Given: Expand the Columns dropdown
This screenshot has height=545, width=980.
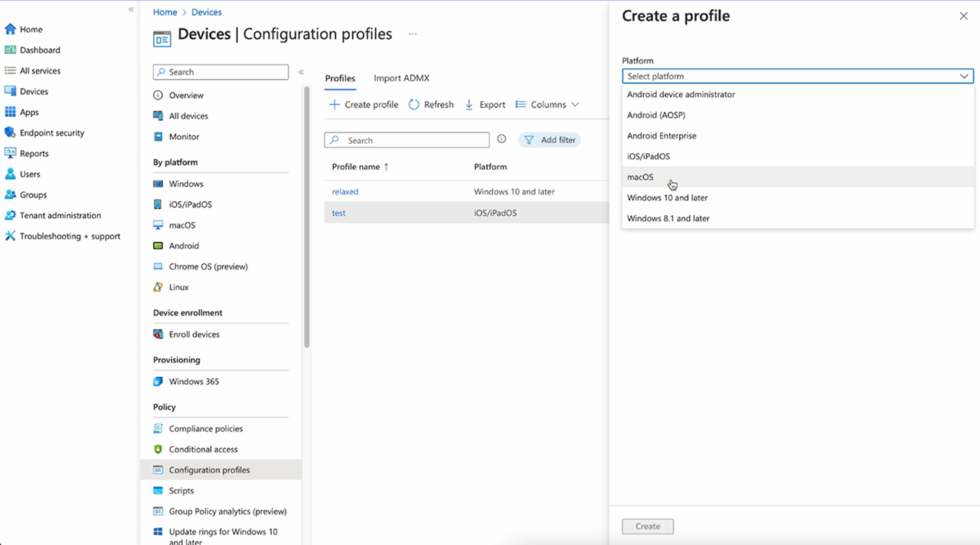Looking at the screenshot, I should tap(547, 105).
